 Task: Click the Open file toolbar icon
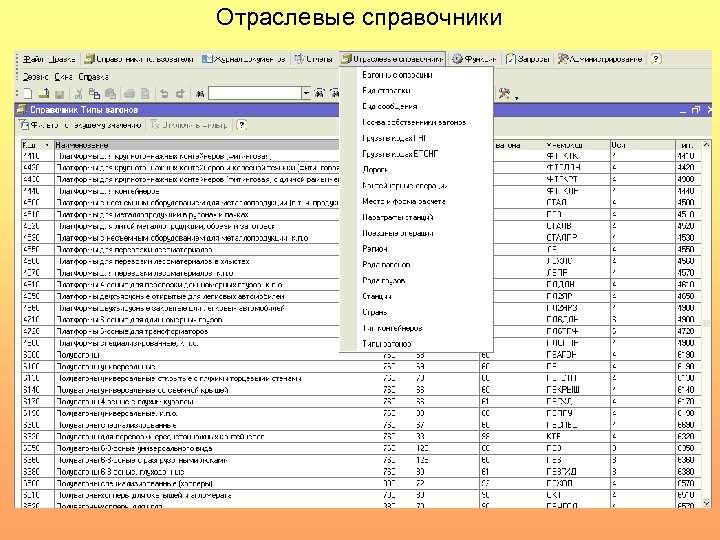(44, 94)
